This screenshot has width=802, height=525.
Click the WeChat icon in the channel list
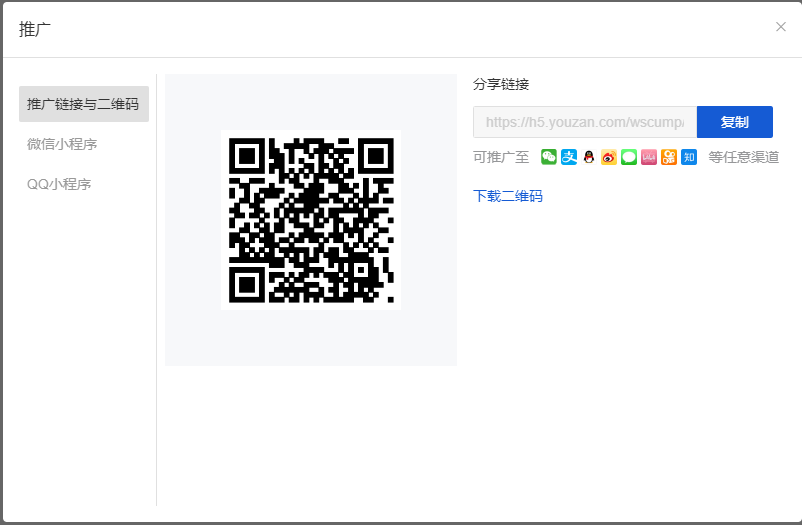point(548,157)
